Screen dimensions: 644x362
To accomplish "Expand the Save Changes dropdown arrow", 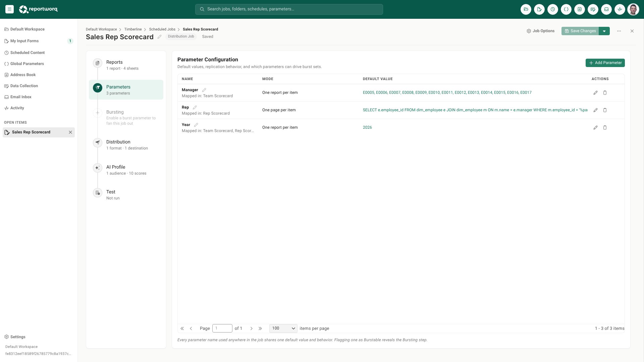I will 604,31.
